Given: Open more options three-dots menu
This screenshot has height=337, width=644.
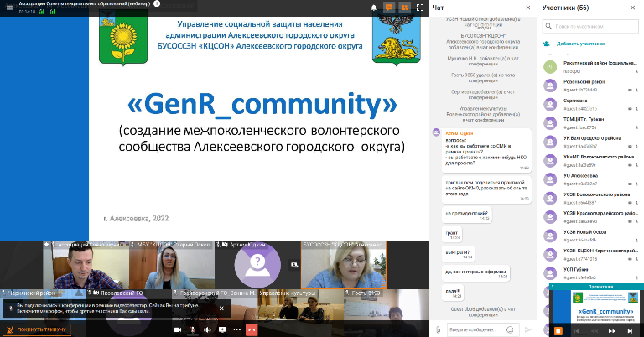Looking at the screenshot, I should [x=237, y=329].
